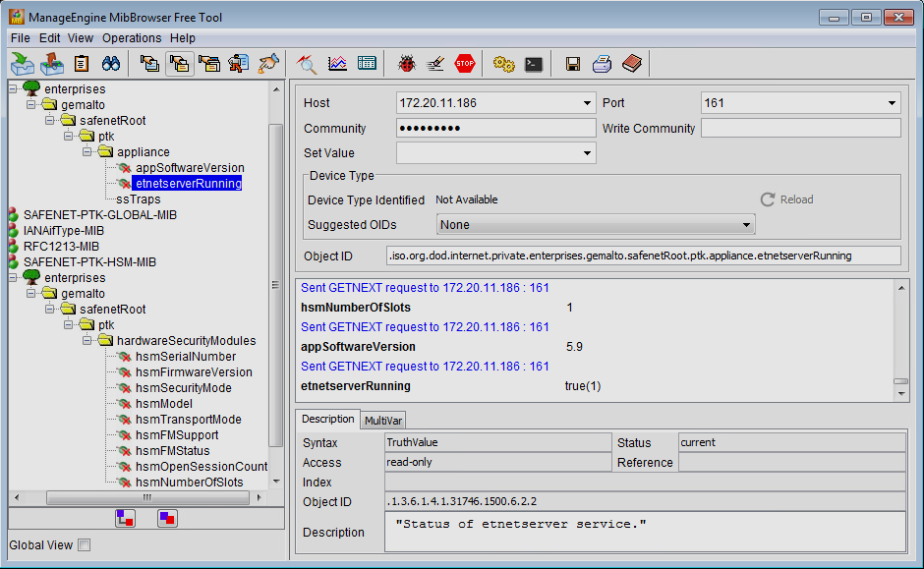Click the printer icon in toolbar
This screenshot has width=924, height=569.
click(x=602, y=64)
